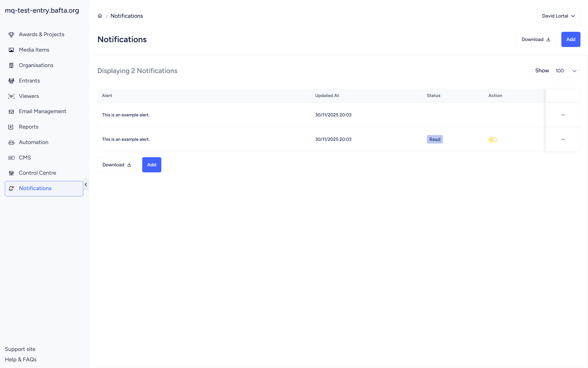This screenshot has width=588, height=368.
Task: Go to Reports in the sidebar
Action: click(x=29, y=127)
